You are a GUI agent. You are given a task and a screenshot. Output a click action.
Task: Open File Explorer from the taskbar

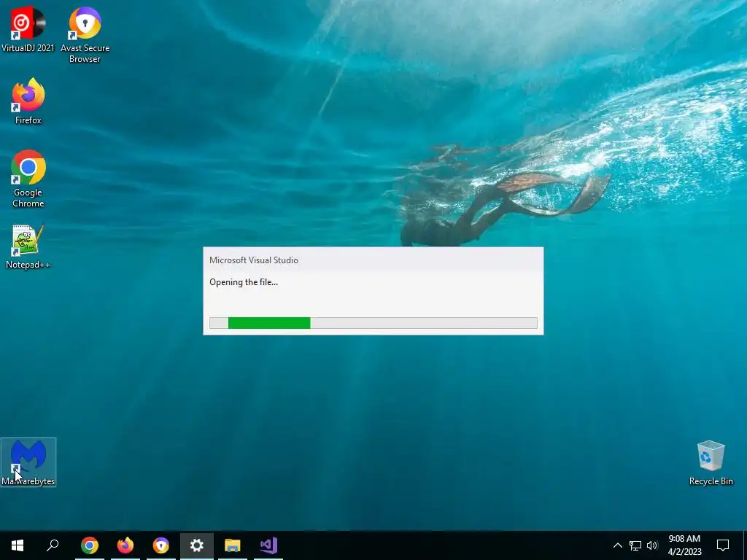tap(233, 545)
